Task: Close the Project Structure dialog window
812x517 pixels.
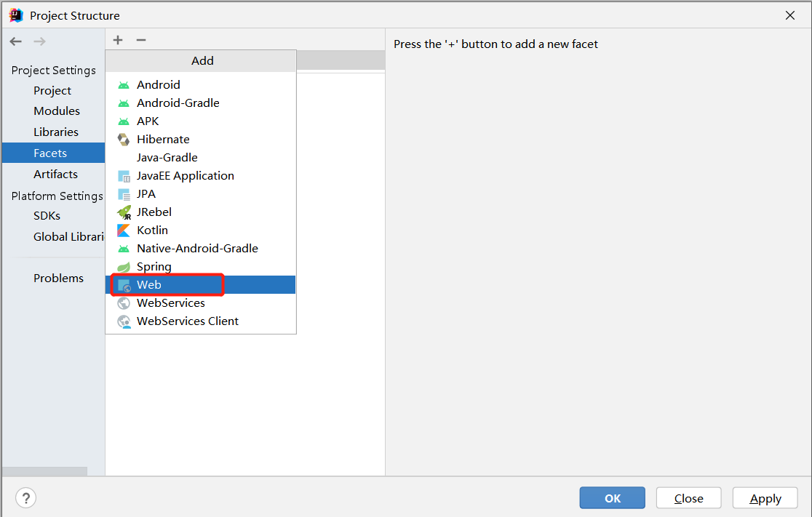Action: pos(789,15)
